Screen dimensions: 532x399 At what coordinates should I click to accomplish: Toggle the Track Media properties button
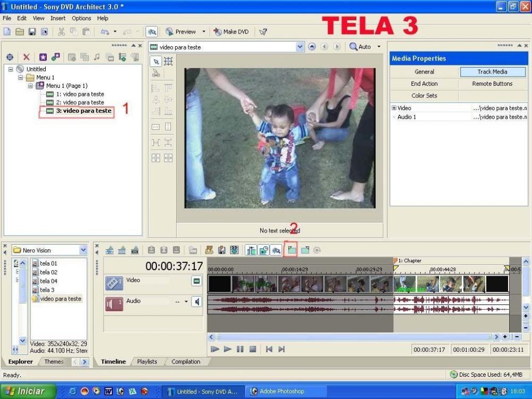tap(492, 72)
